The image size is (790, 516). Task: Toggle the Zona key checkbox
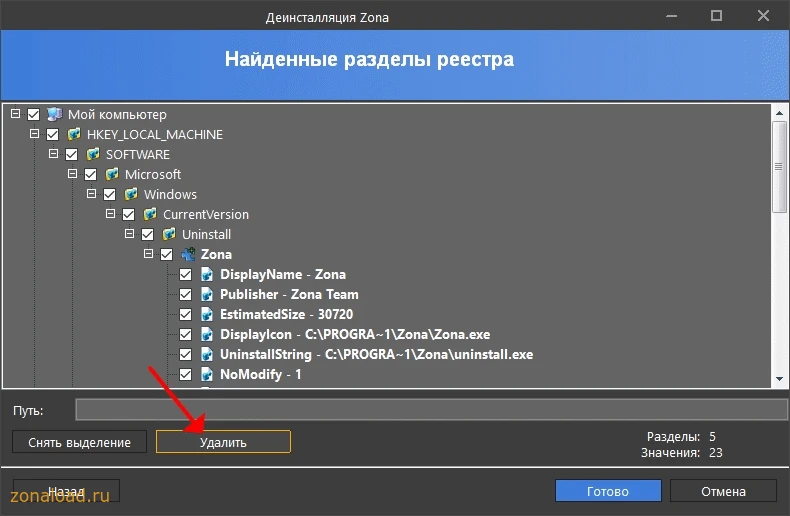click(x=166, y=254)
